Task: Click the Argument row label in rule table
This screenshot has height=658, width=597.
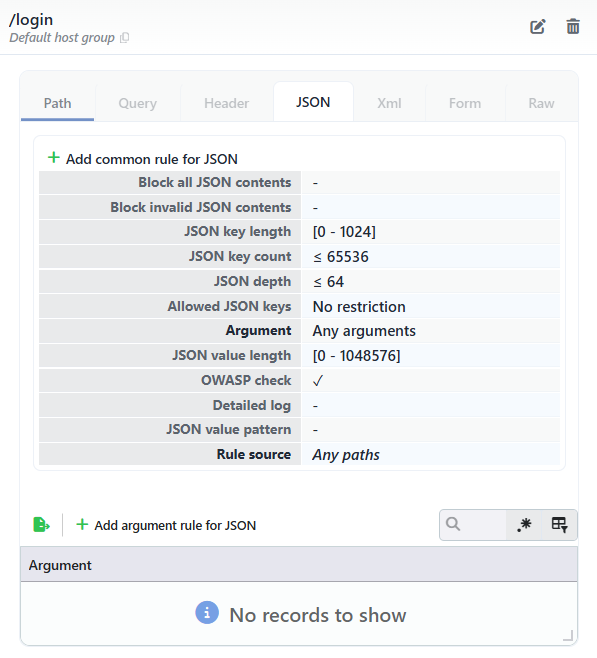Action: tap(258, 331)
